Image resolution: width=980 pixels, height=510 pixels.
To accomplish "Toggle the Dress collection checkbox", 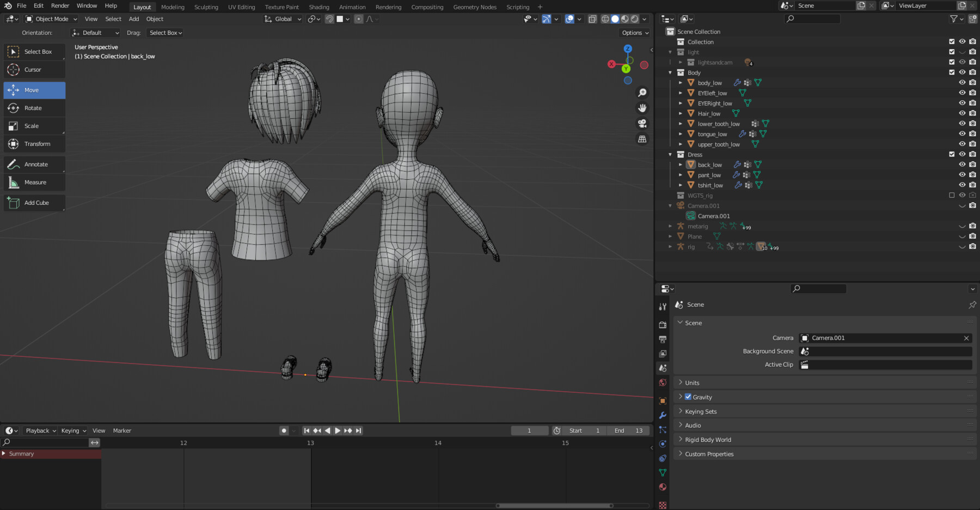I will pos(952,154).
